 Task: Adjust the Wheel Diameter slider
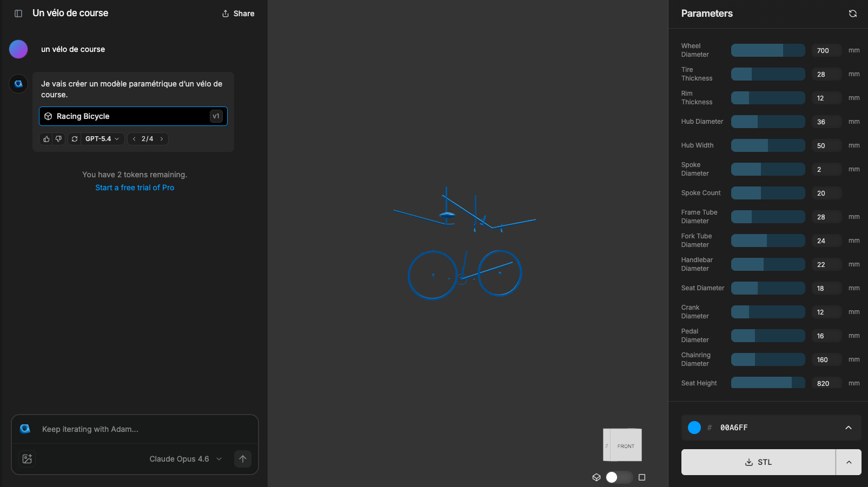point(767,50)
